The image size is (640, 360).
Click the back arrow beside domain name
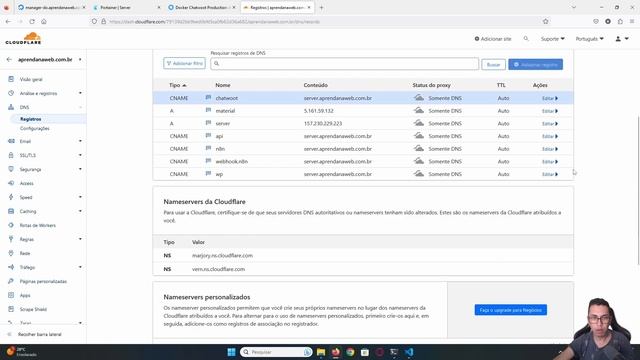pos(9,60)
